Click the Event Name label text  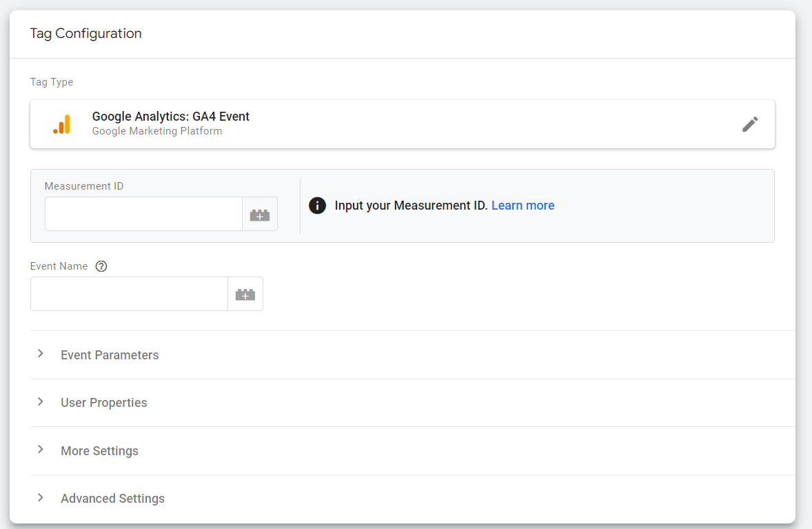[x=59, y=266]
